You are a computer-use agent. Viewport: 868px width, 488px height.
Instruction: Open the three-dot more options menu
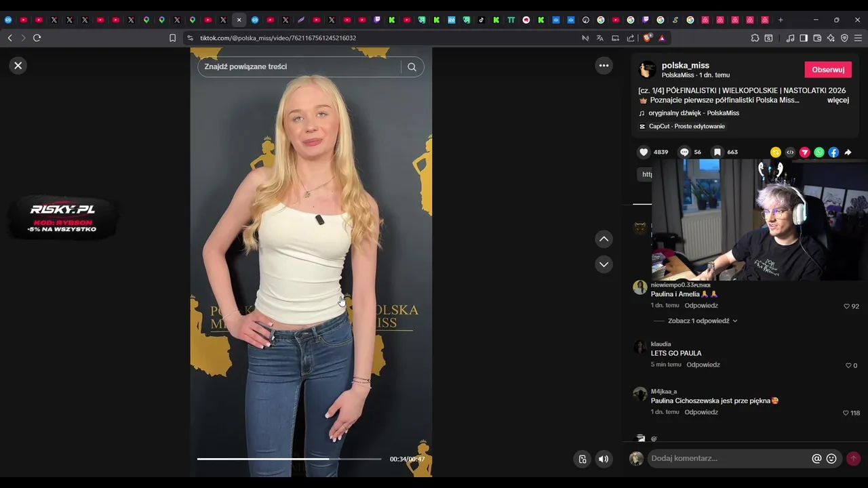pyautogui.click(x=604, y=66)
